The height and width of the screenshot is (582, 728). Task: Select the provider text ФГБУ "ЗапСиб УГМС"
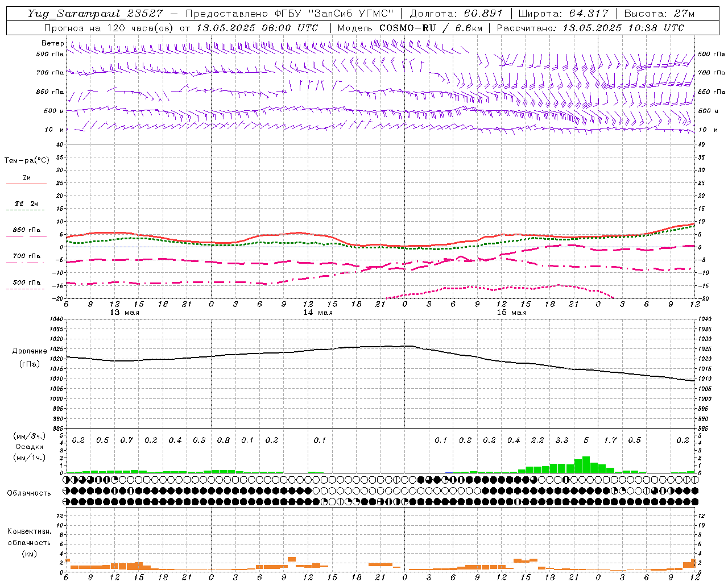pyautogui.click(x=333, y=14)
